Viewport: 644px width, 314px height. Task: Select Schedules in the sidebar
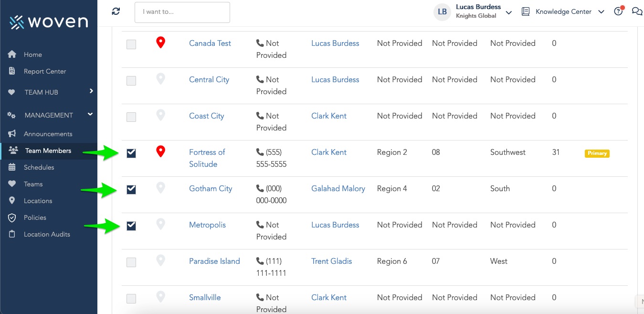39,167
